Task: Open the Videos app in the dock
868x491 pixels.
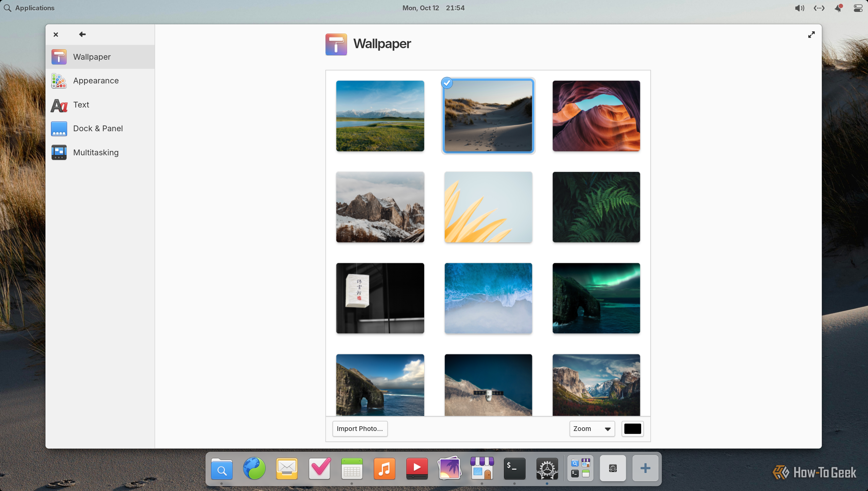Action: [417, 469]
